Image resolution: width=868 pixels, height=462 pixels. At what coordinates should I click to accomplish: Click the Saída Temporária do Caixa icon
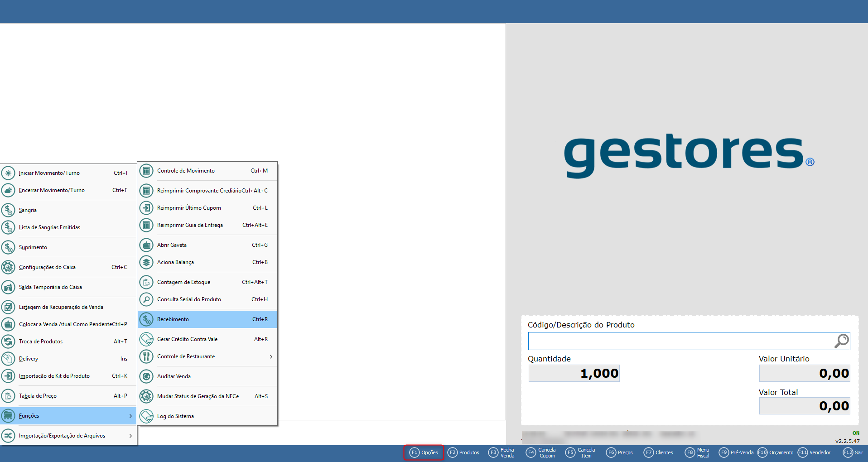(8, 287)
